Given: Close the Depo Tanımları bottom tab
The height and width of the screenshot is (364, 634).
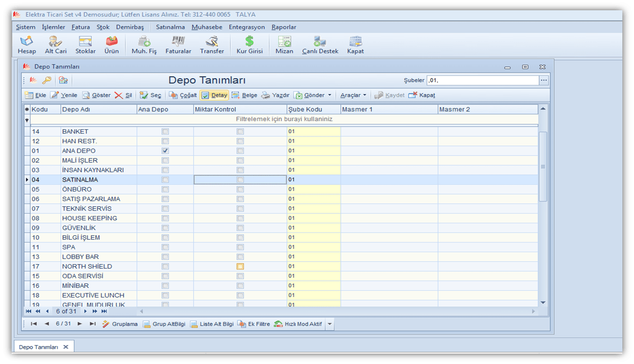Looking at the screenshot, I should click(x=65, y=347).
